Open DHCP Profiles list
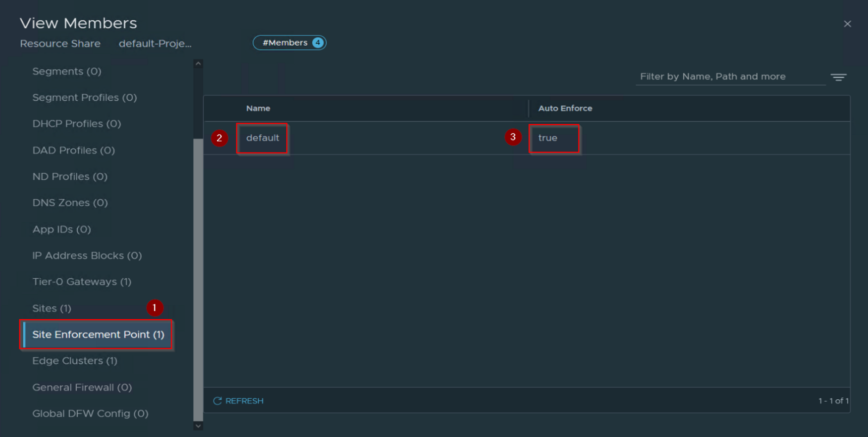The image size is (868, 437). [76, 124]
